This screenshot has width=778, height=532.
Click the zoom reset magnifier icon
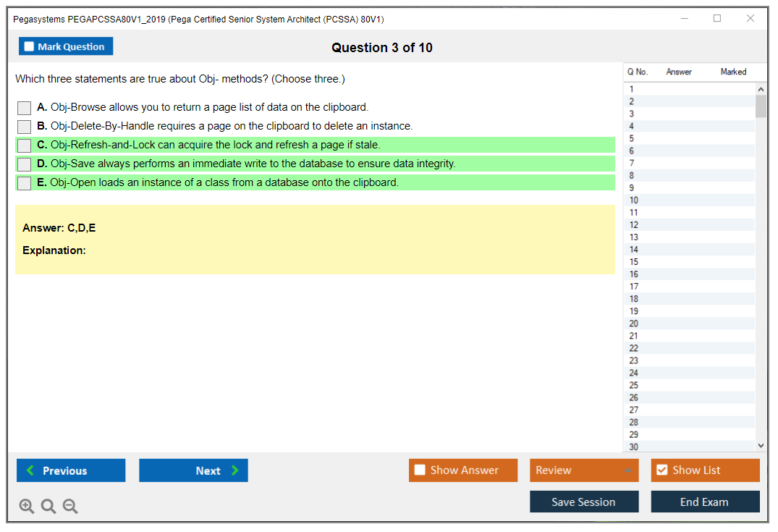click(x=48, y=507)
